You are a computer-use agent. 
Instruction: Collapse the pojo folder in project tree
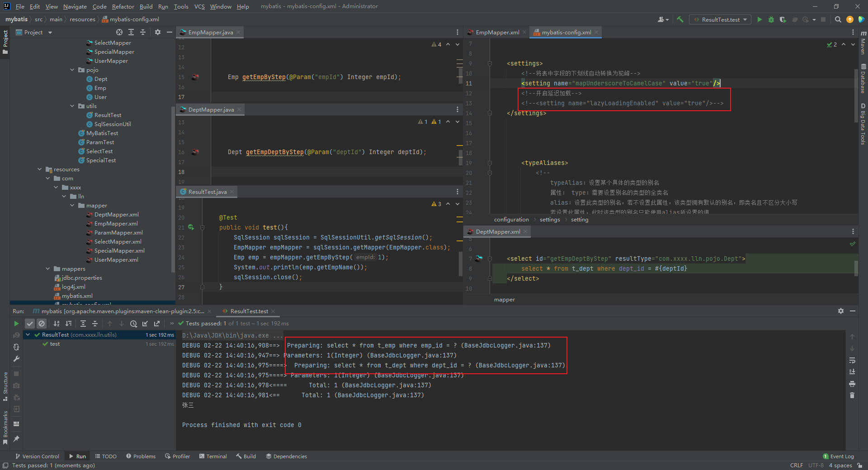tap(72, 70)
